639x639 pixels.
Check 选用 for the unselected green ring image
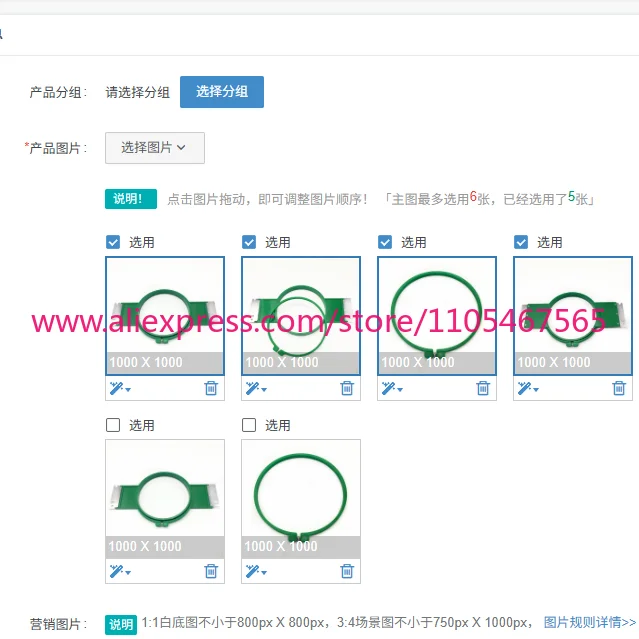(x=249, y=425)
